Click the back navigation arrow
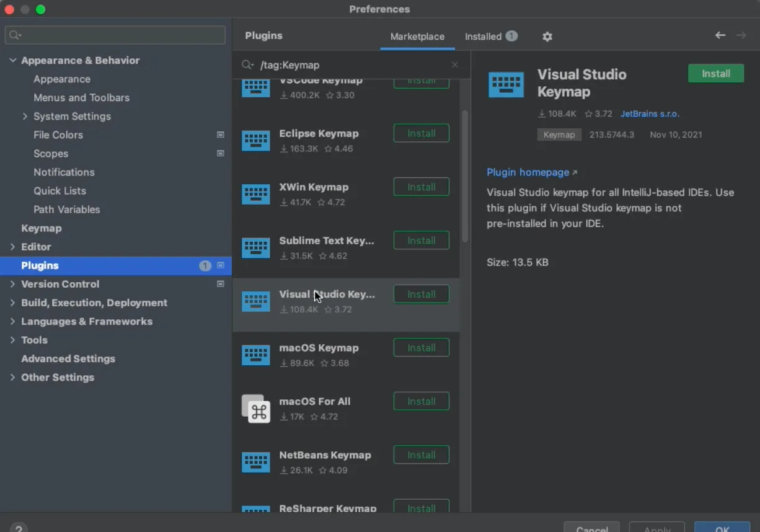The width and height of the screenshot is (760, 532). tap(720, 35)
